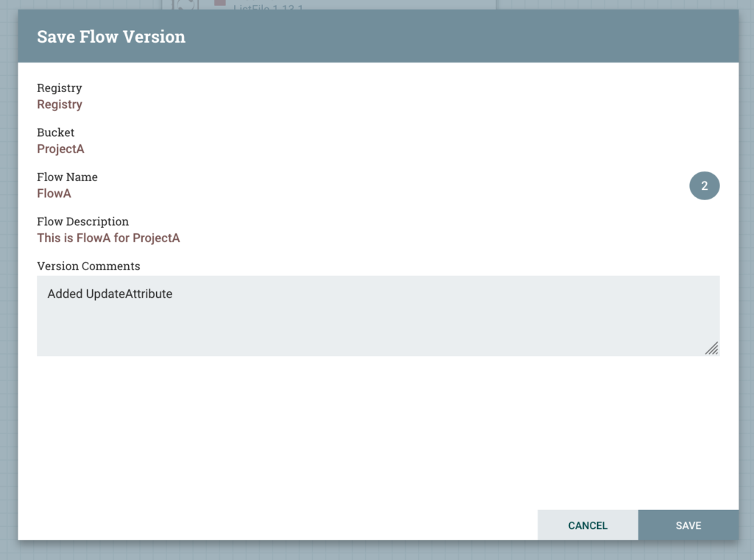Viewport: 754px width, 560px height.
Task: Click the red stopped status icon of ListFile
Action: pyautogui.click(x=219, y=3)
